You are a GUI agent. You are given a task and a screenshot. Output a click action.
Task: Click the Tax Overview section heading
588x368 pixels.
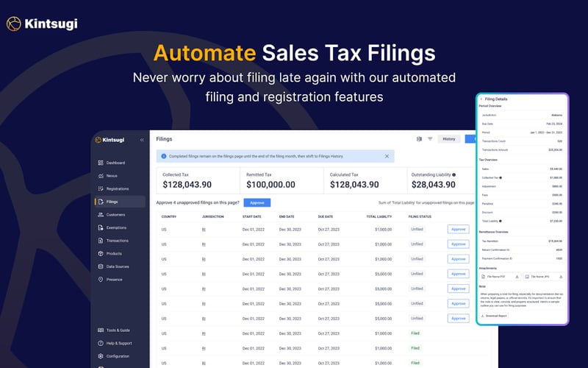coord(488,160)
